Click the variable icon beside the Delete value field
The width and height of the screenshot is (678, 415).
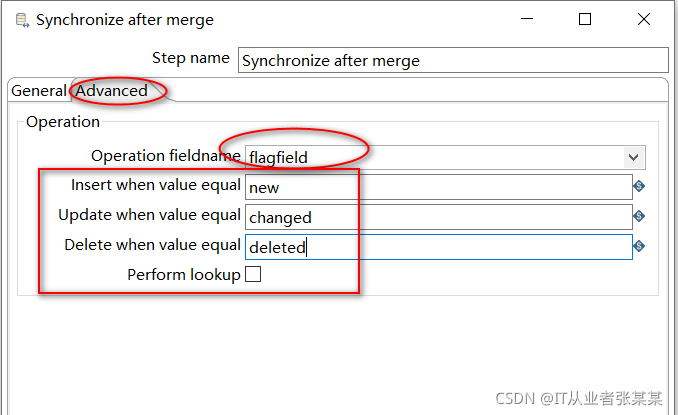(x=639, y=246)
